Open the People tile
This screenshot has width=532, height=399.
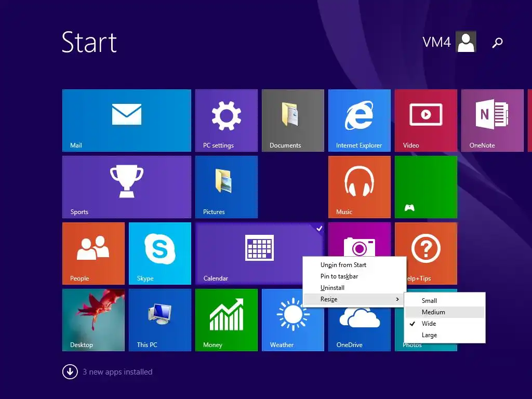[x=94, y=254]
